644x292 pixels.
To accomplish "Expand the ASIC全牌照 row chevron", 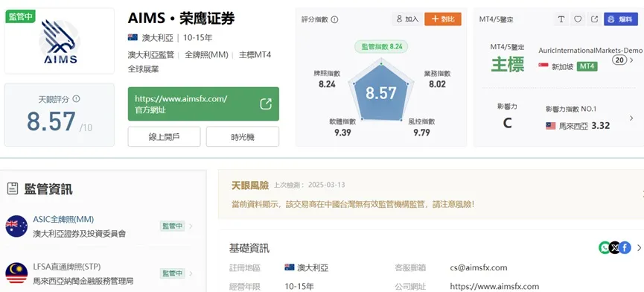I will [191, 226].
